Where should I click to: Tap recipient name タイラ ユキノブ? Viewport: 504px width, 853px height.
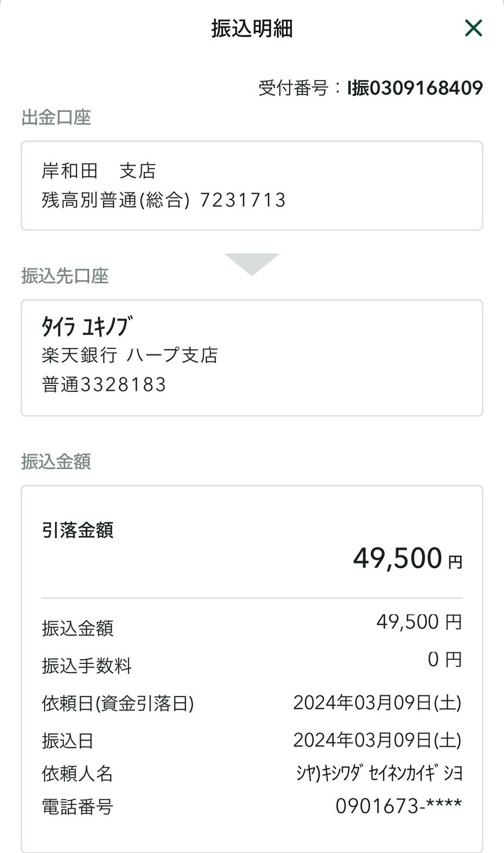click(87, 326)
